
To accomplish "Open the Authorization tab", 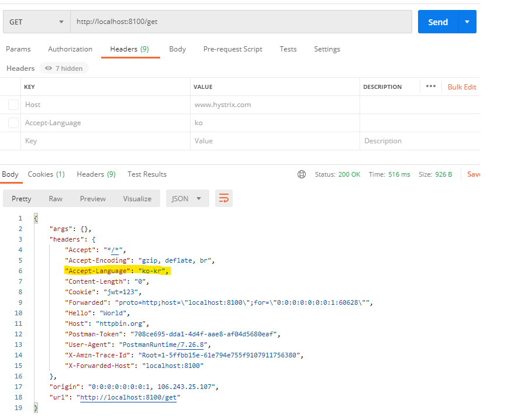I will [x=70, y=49].
